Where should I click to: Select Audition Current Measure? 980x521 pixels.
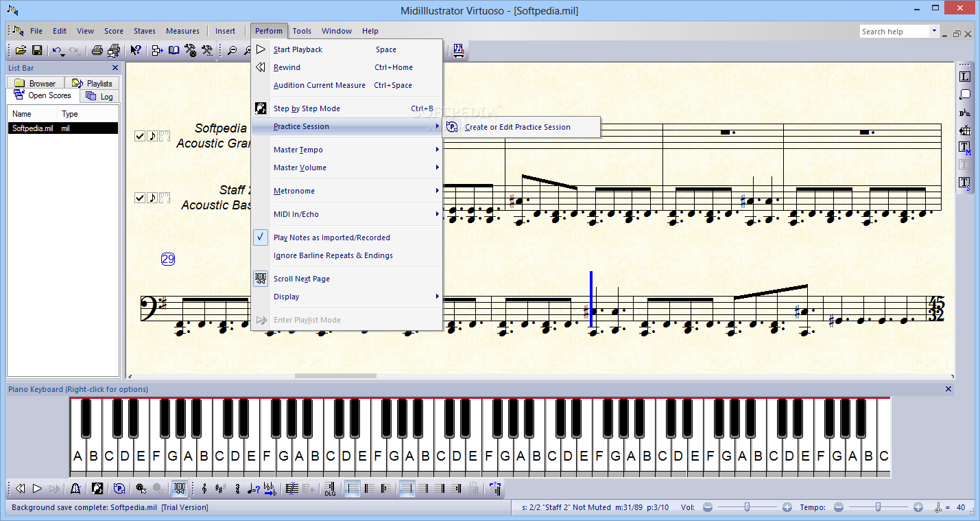[346, 85]
